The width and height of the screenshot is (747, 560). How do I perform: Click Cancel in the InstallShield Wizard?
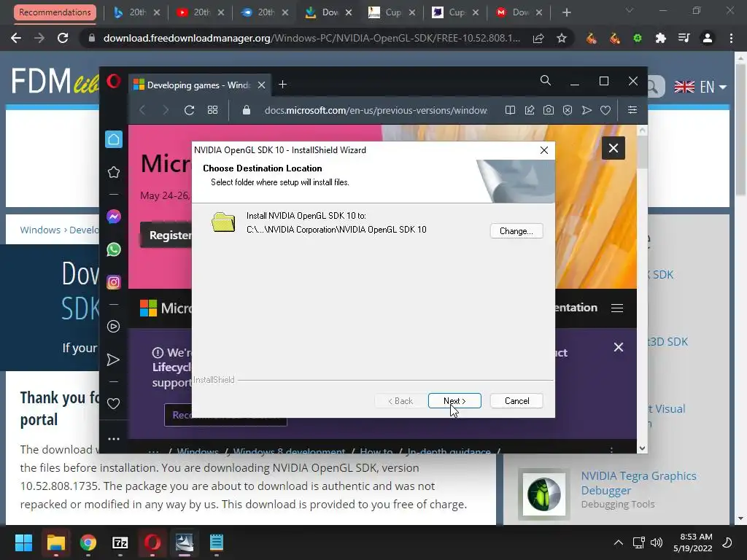pyautogui.click(x=516, y=401)
